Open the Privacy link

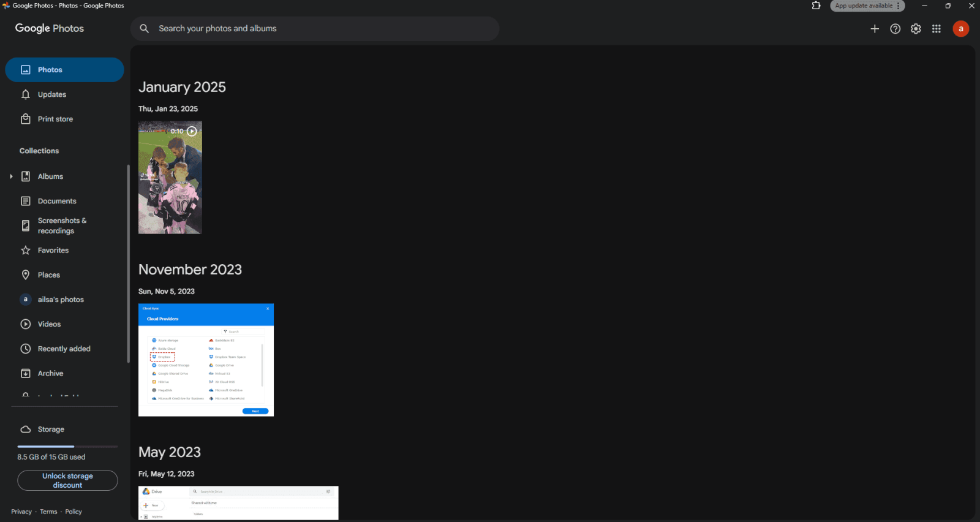point(21,512)
